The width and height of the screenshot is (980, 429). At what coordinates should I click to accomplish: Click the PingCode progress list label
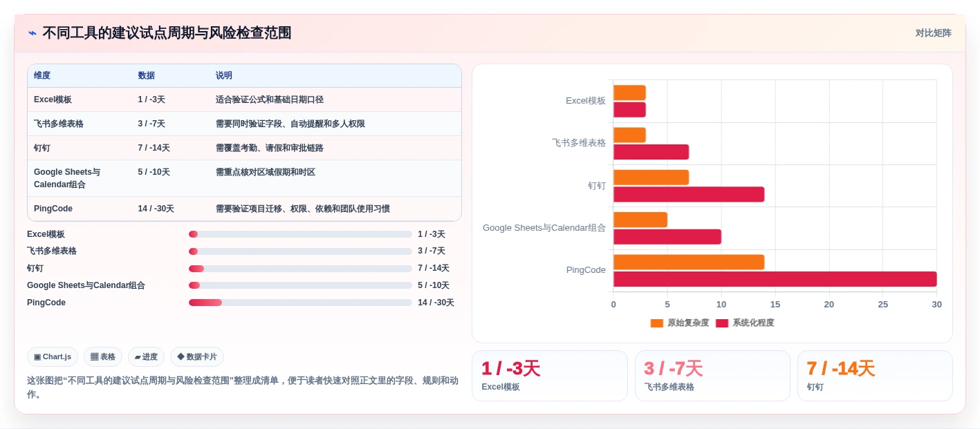(46, 303)
